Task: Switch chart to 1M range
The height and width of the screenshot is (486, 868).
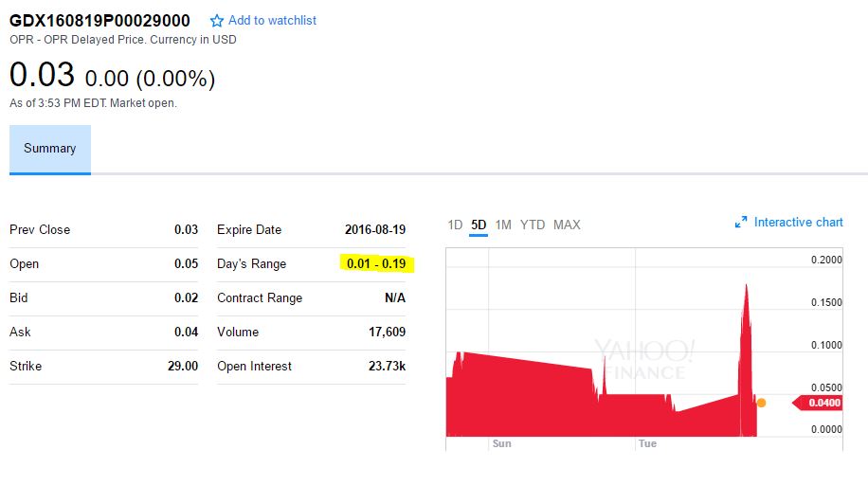Action: (503, 225)
